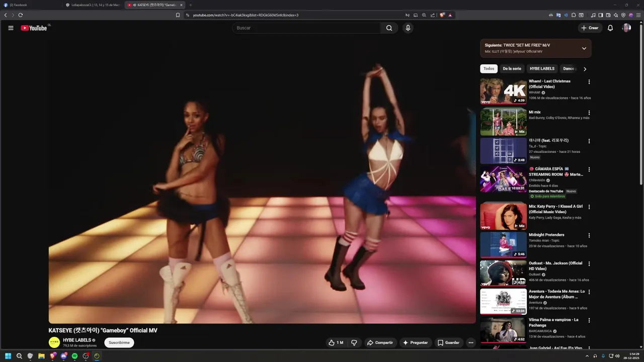Open more actions ellipsis below video
Image resolution: width=644 pixels, height=362 pixels.
[471, 342]
